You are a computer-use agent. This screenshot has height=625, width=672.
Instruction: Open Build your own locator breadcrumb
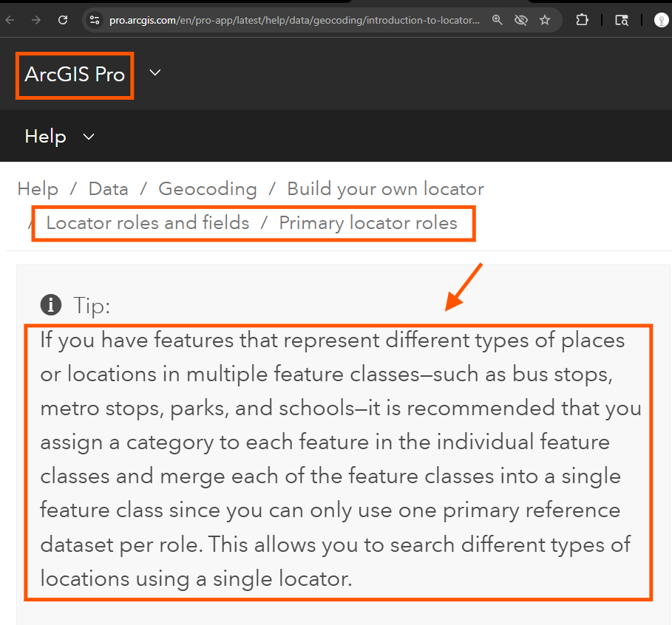386,189
